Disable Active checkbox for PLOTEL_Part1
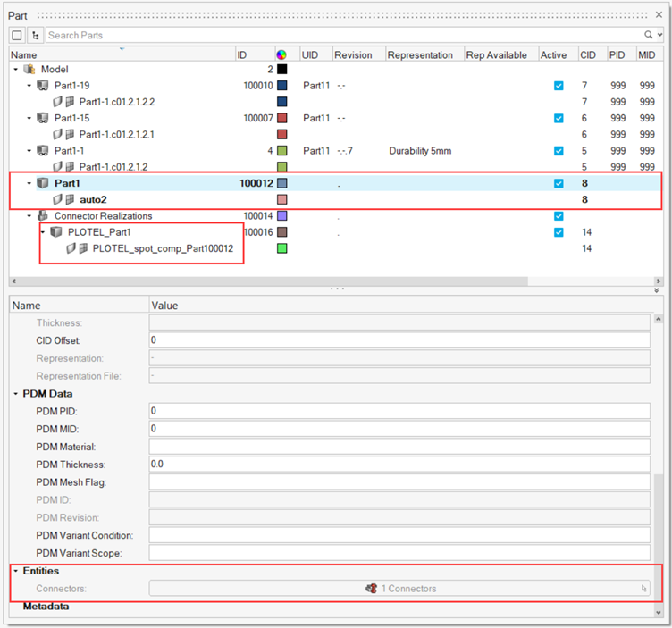 click(559, 232)
